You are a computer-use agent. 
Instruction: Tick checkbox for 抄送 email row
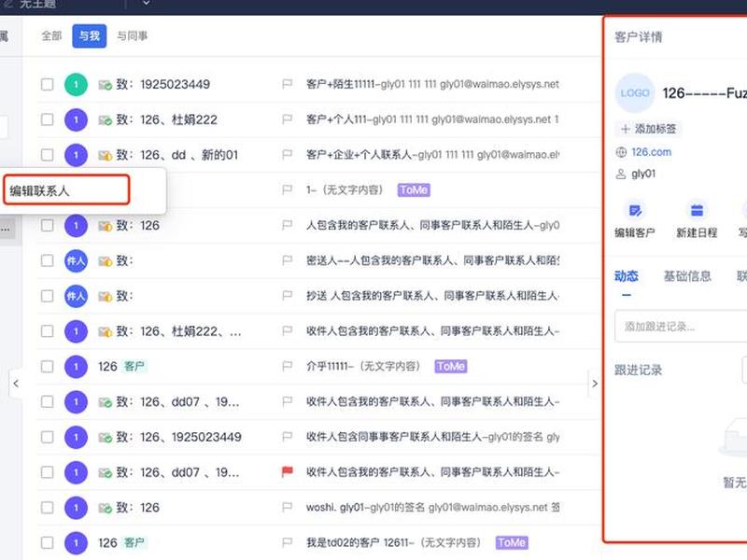coord(48,296)
